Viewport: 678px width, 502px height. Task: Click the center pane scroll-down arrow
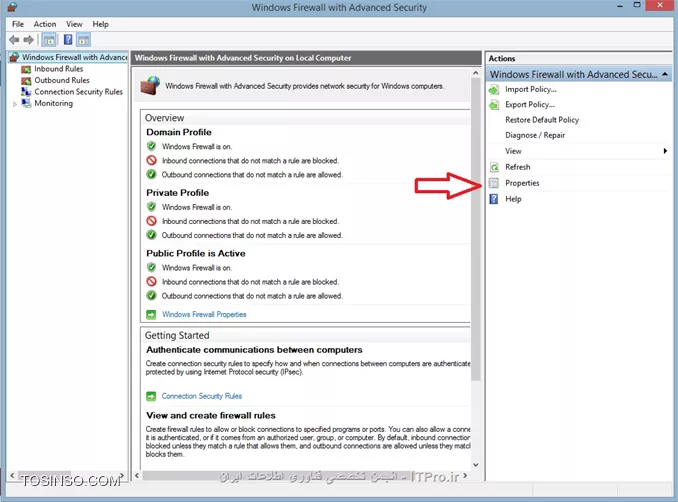pos(476,465)
